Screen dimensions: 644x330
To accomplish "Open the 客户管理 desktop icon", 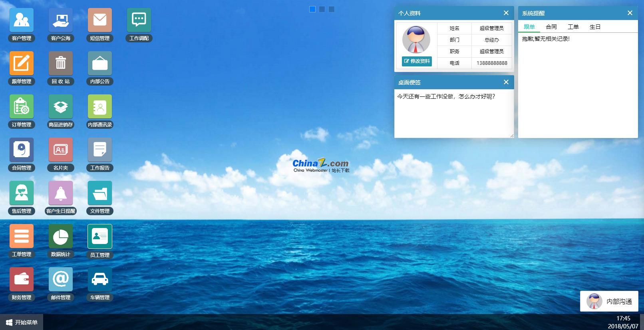I will [x=22, y=20].
